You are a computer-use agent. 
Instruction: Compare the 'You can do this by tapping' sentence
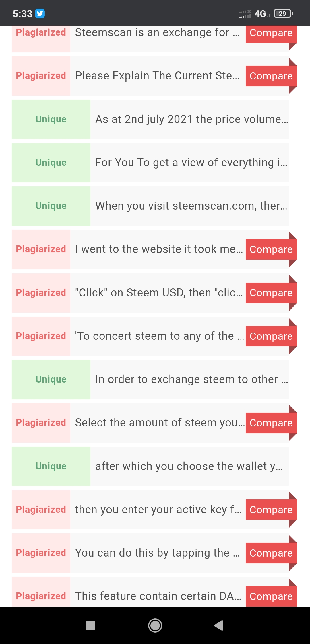271,553
